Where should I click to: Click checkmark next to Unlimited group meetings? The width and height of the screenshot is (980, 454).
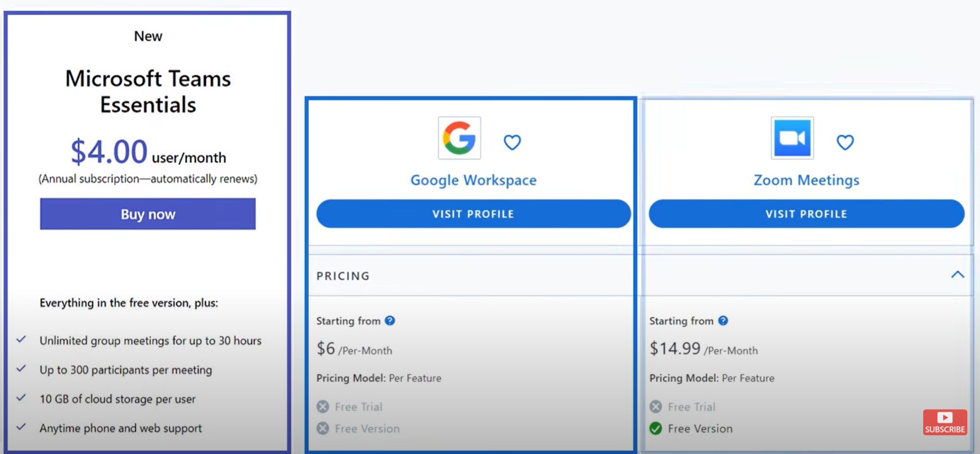pos(22,340)
